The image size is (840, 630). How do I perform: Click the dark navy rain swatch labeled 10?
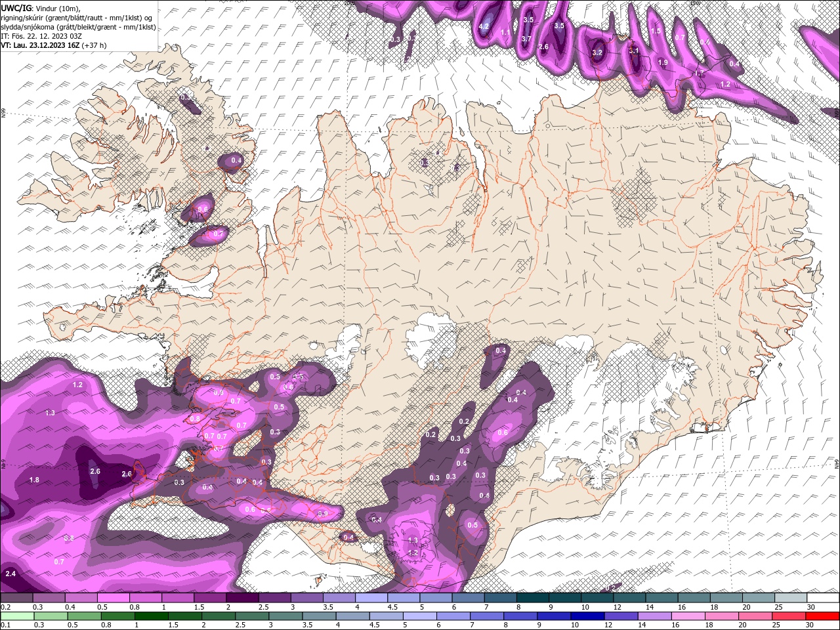587,616
